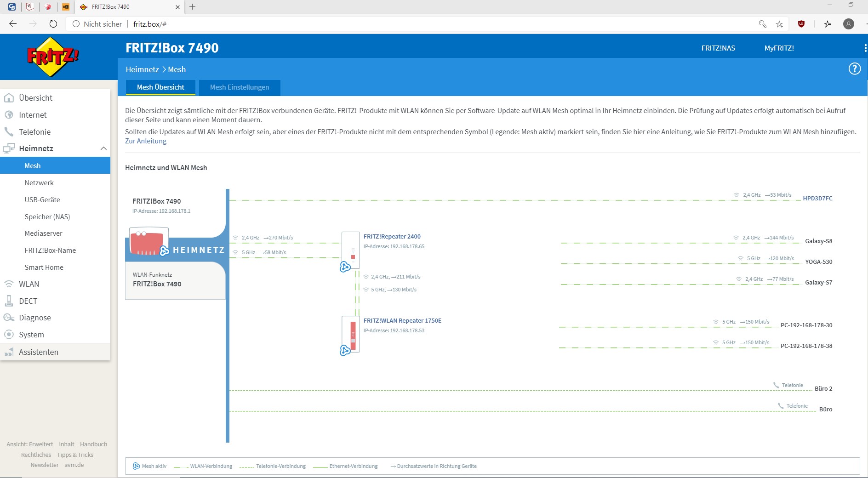Open Tipps & Tricks footer link

[75, 455]
